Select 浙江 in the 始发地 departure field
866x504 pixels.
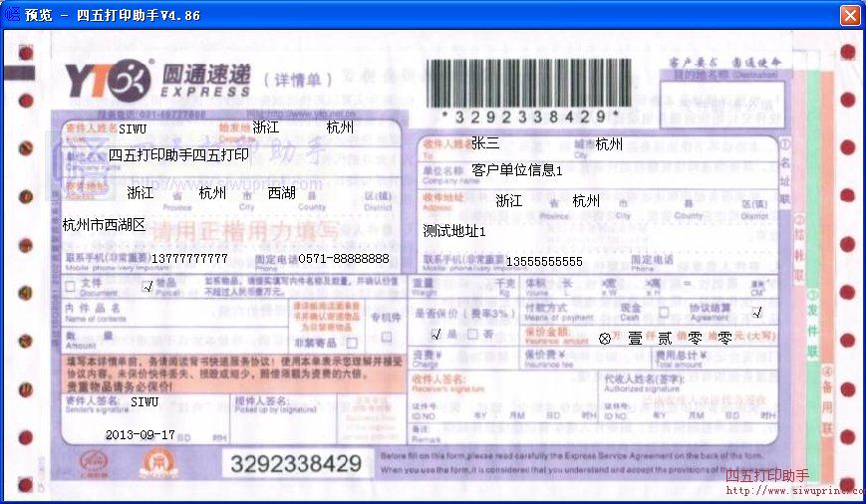tap(266, 126)
